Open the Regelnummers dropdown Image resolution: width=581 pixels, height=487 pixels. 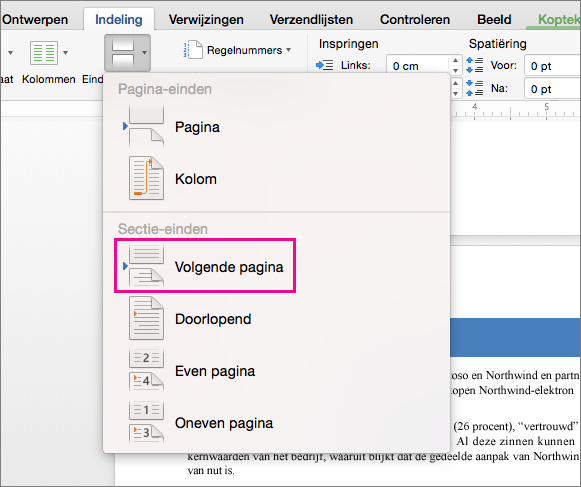289,50
